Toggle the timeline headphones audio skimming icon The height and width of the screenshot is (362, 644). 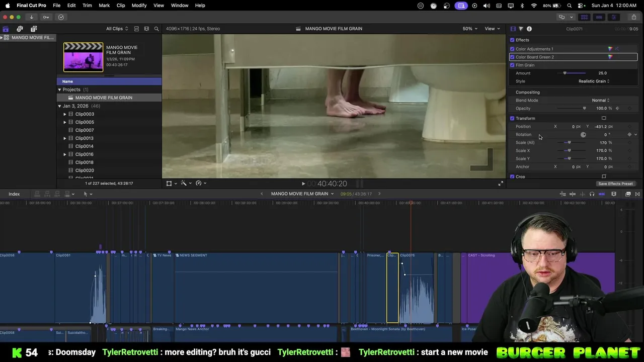[x=592, y=194]
